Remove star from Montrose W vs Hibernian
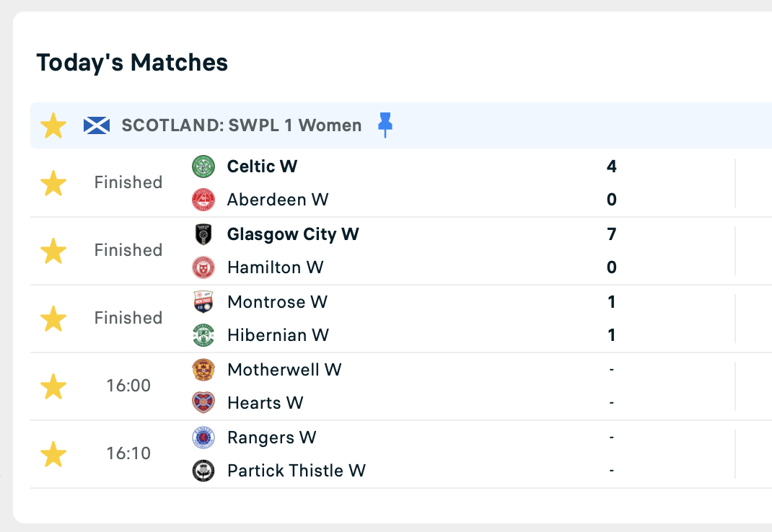772x532 pixels. coord(53,319)
